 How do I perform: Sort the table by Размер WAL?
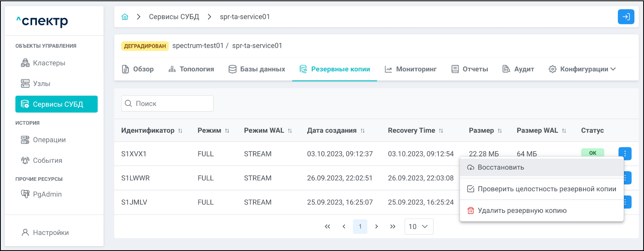click(564, 131)
